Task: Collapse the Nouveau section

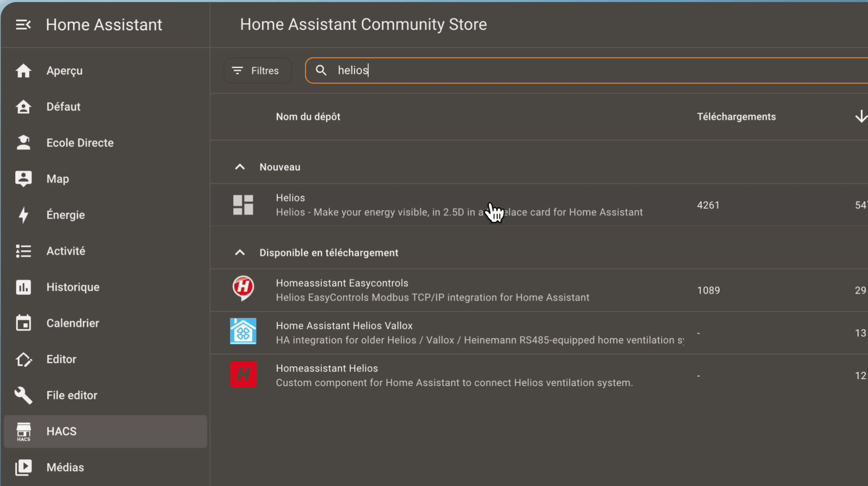Action: click(240, 167)
